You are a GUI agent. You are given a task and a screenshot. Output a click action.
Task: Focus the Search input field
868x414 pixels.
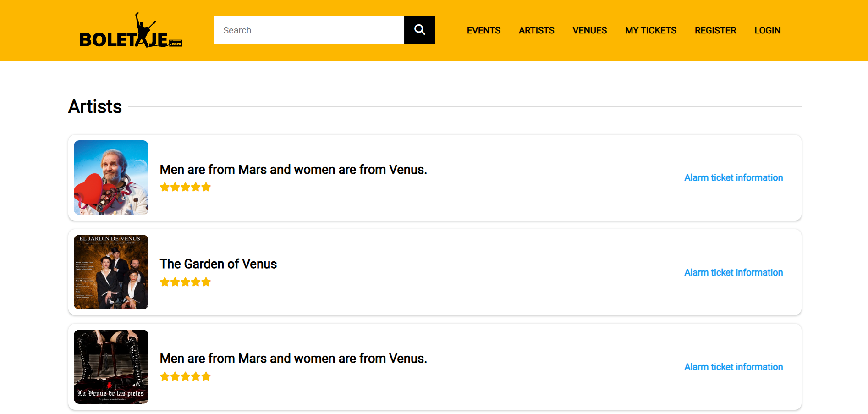pos(309,30)
